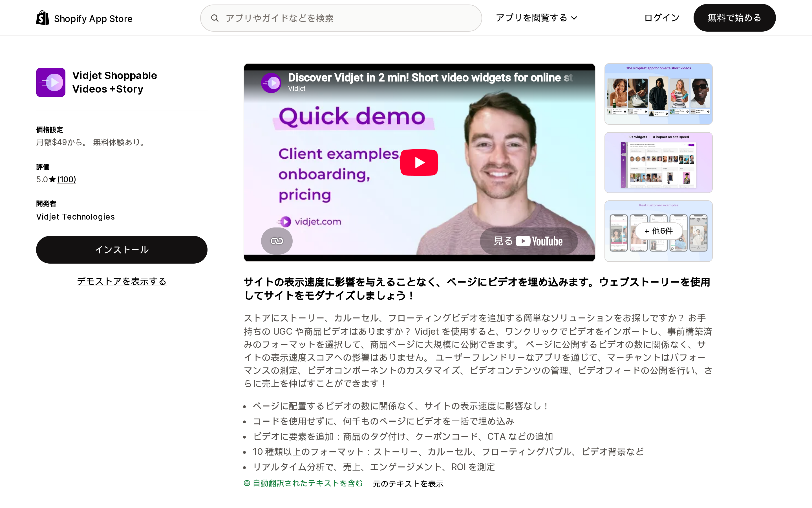Play the YouTube demo video
This screenshot has width=812, height=508.
click(419, 163)
